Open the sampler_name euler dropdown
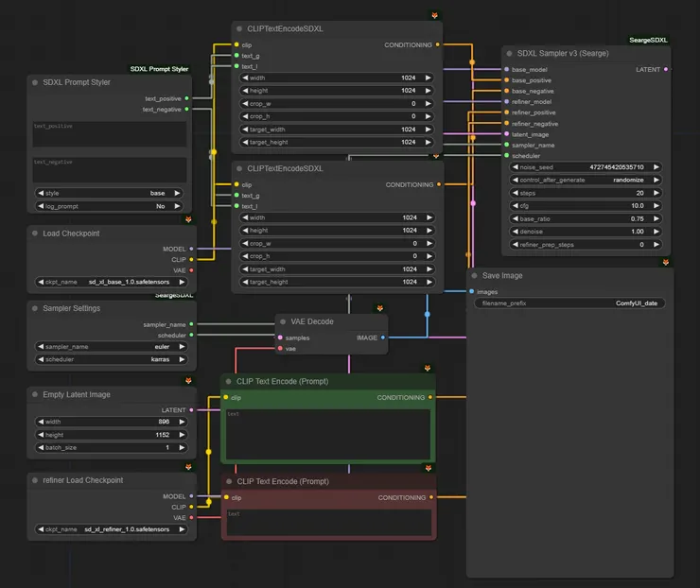Image resolution: width=700 pixels, height=588 pixels. (111, 347)
